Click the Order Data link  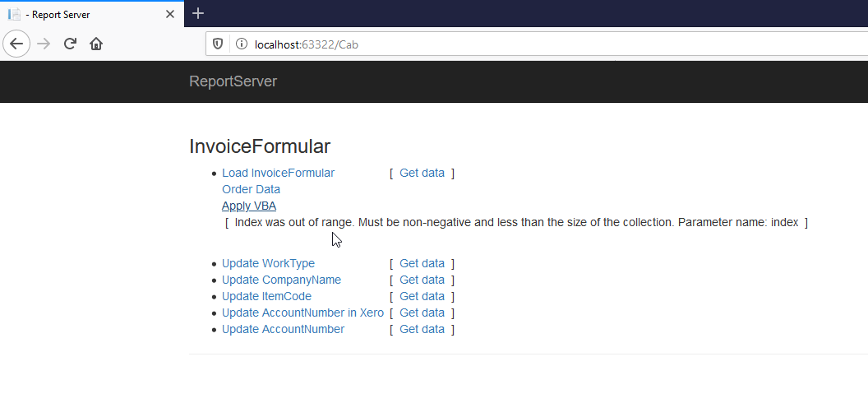pos(251,189)
